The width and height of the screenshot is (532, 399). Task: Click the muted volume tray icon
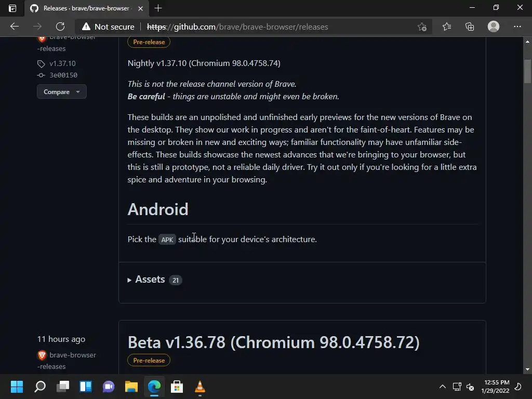[x=470, y=387]
